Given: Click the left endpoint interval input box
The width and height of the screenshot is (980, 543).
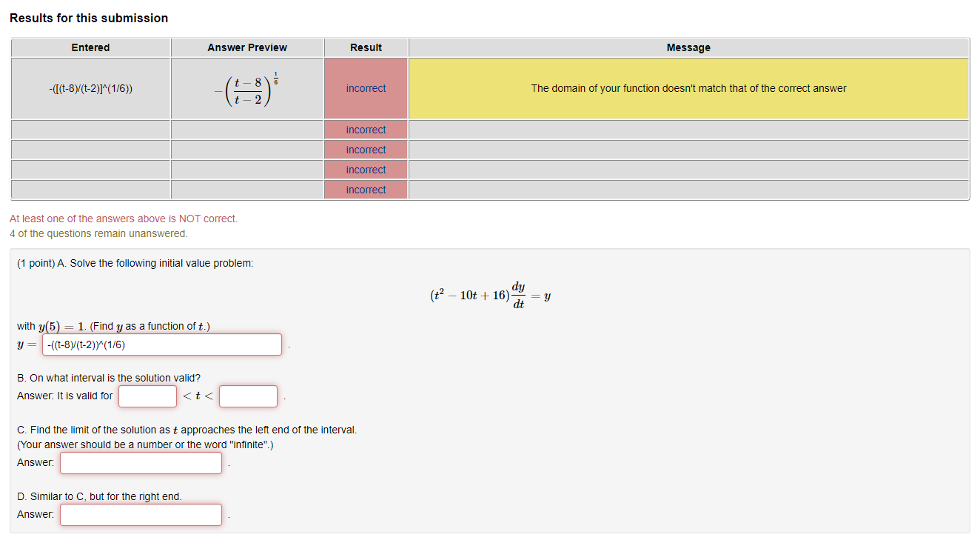Looking at the screenshot, I should pos(147,396).
